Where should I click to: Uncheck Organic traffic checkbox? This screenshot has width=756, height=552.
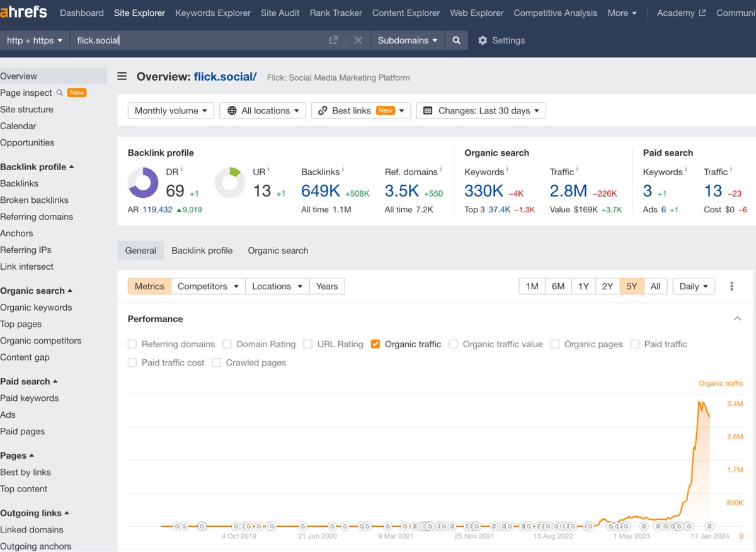click(x=375, y=344)
